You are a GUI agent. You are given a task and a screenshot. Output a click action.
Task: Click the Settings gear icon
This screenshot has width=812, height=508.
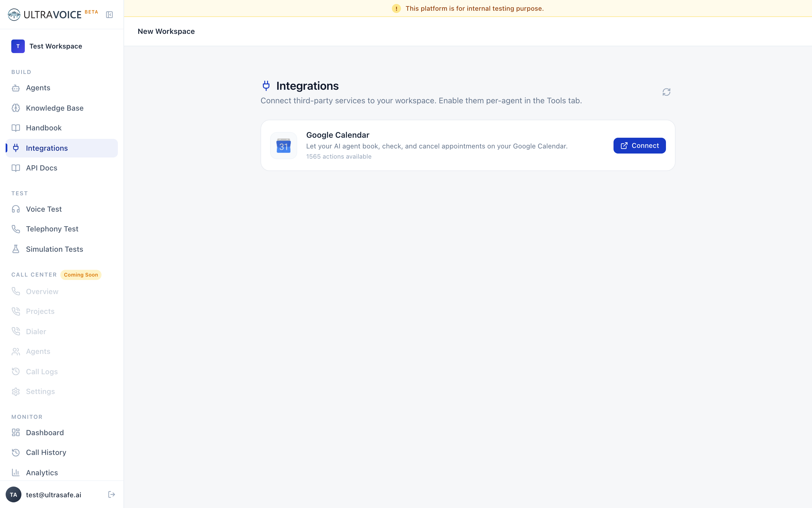point(16,391)
